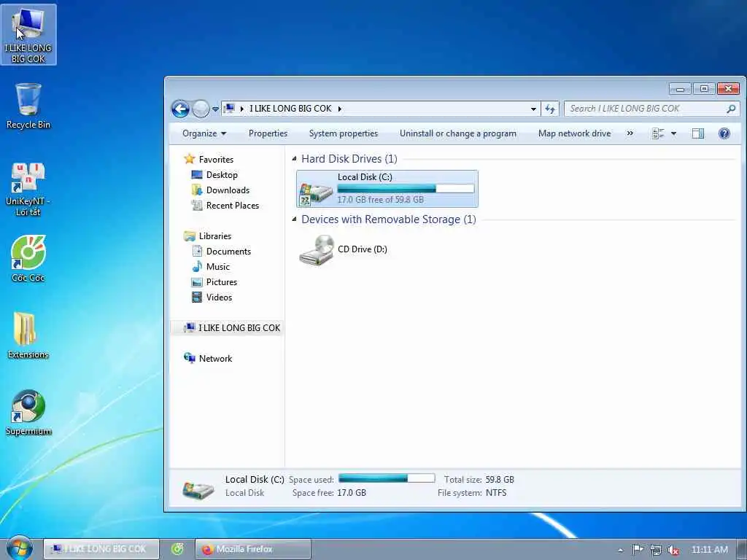This screenshot has width=747, height=560.
Task: Select the Recycle Bin desktop icon
Action: click(28, 106)
